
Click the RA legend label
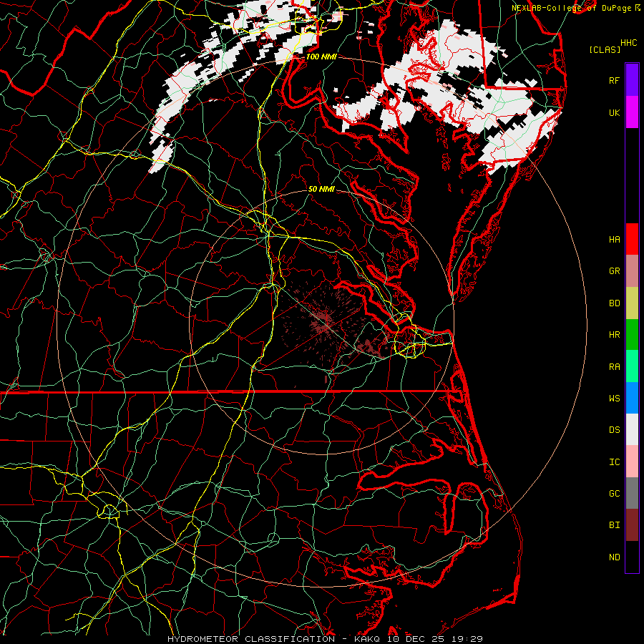pyautogui.click(x=615, y=367)
